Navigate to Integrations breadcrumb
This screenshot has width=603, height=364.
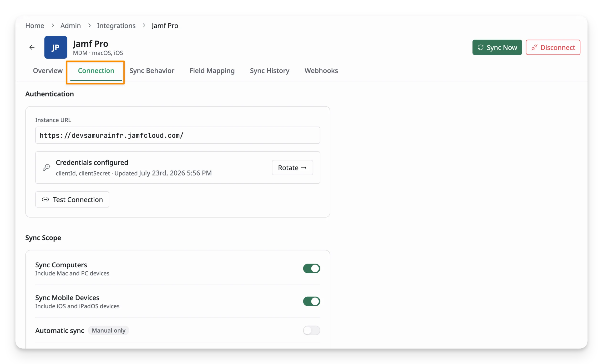coord(116,26)
